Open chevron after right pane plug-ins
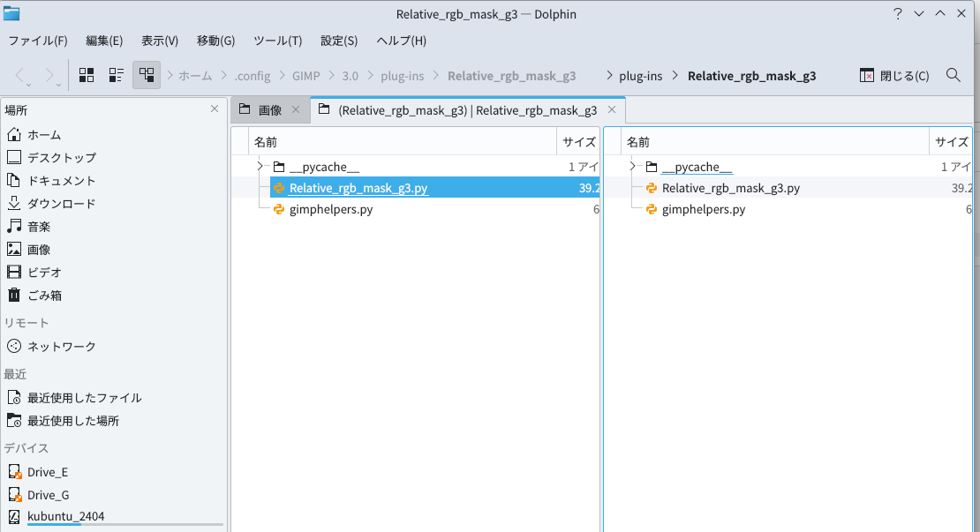Image resolution: width=980 pixels, height=532 pixels. point(675,76)
